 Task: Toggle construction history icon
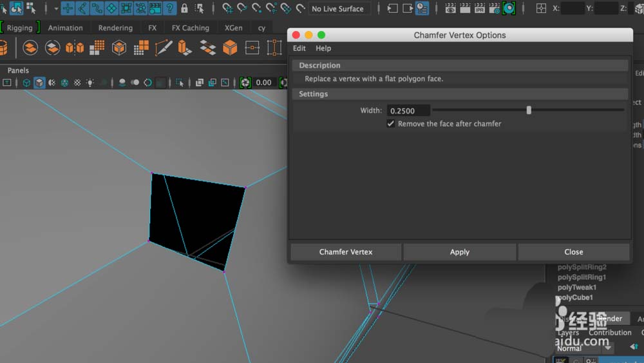point(422,8)
